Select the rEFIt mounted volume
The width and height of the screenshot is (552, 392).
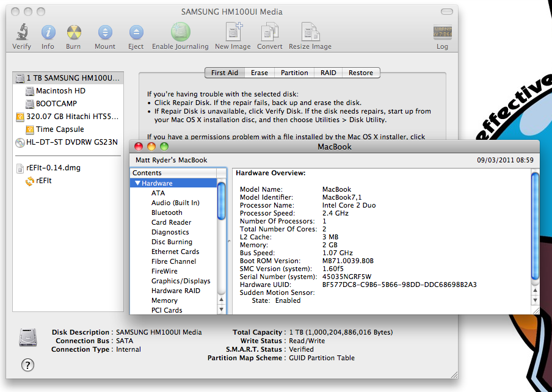coord(68,181)
